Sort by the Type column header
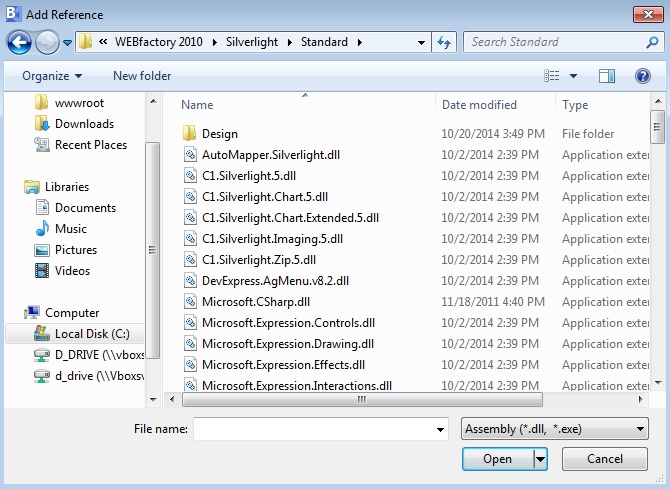 tap(575, 105)
